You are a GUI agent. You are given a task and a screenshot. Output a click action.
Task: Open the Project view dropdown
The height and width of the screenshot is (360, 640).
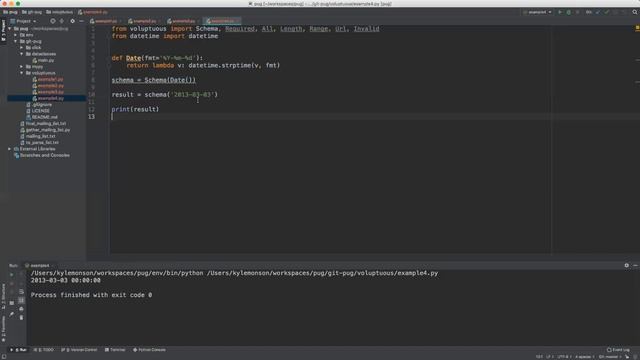point(24,21)
